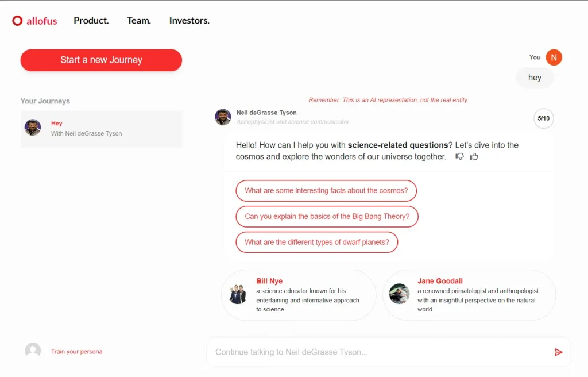
Task: Ask about interesting facts about the cosmos
Action: coord(326,191)
